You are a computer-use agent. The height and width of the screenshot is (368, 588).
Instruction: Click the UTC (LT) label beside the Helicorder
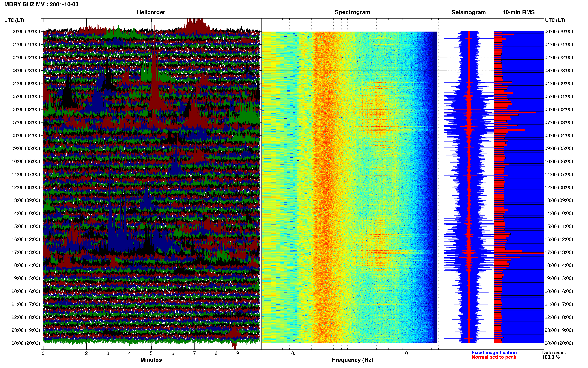pos(14,20)
